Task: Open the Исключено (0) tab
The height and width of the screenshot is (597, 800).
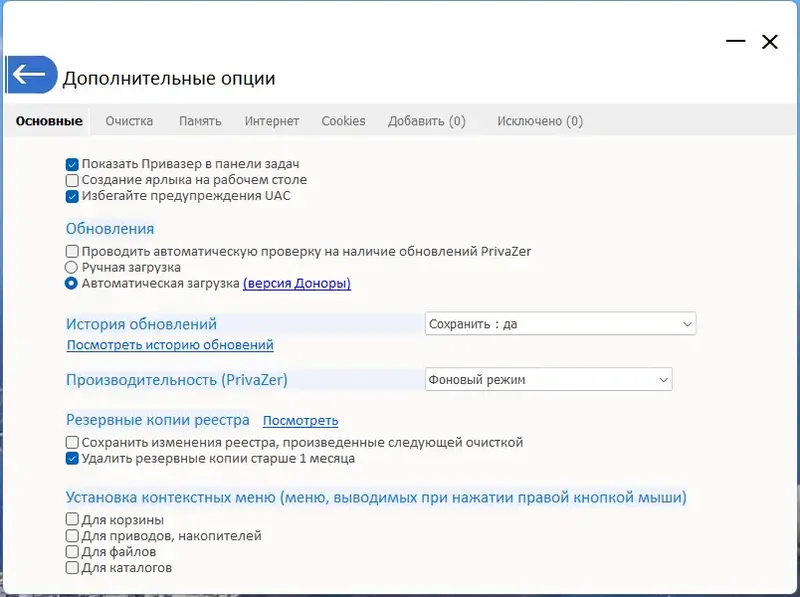Action: pos(540,121)
